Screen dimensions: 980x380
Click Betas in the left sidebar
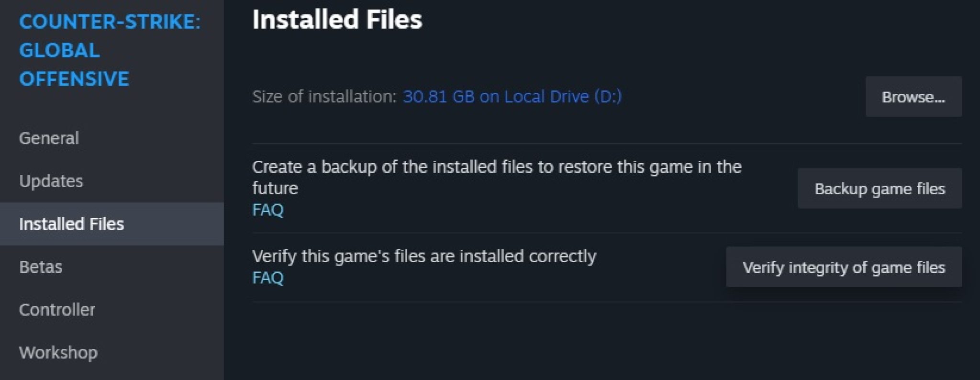pos(41,267)
